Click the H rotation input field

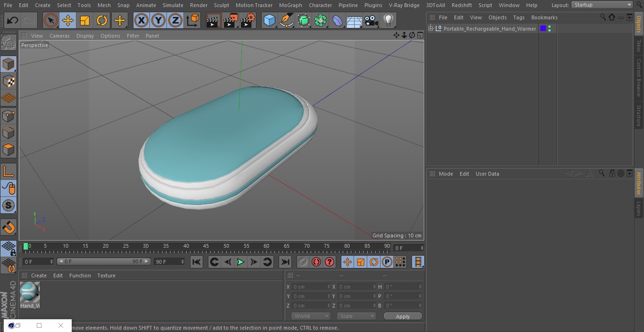coord(403,287)
